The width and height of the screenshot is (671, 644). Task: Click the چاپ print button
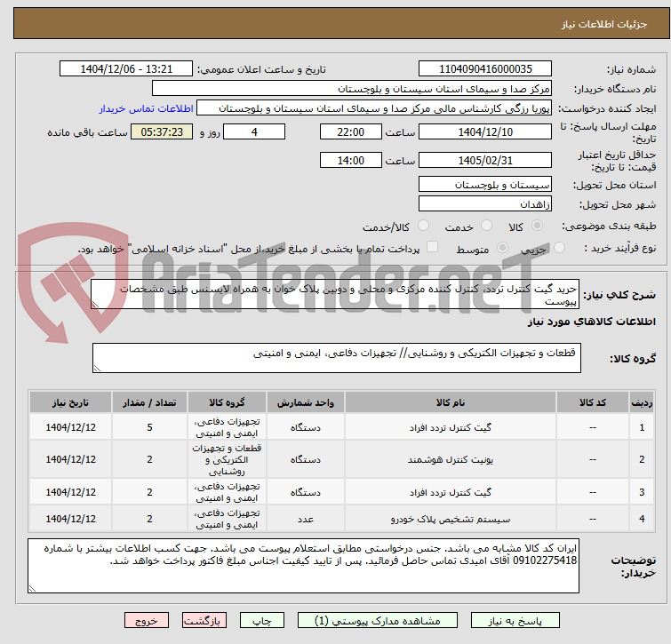(x=262, y=621)
